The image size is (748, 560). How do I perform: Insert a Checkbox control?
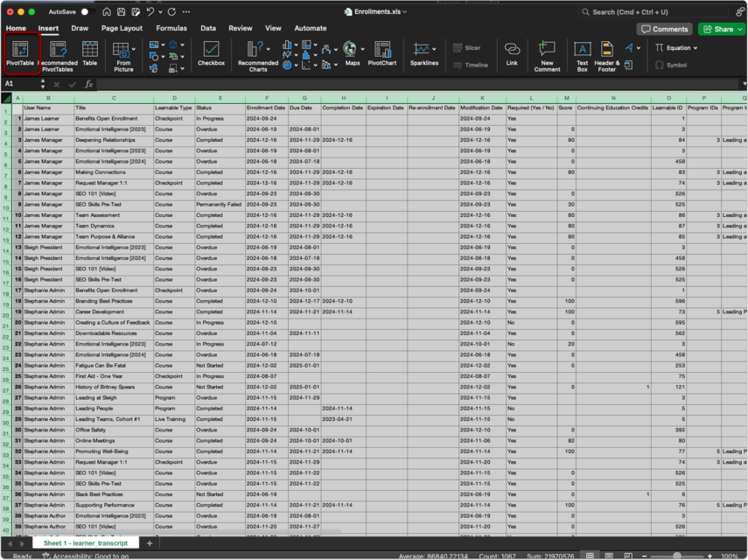tap(212, 53)
